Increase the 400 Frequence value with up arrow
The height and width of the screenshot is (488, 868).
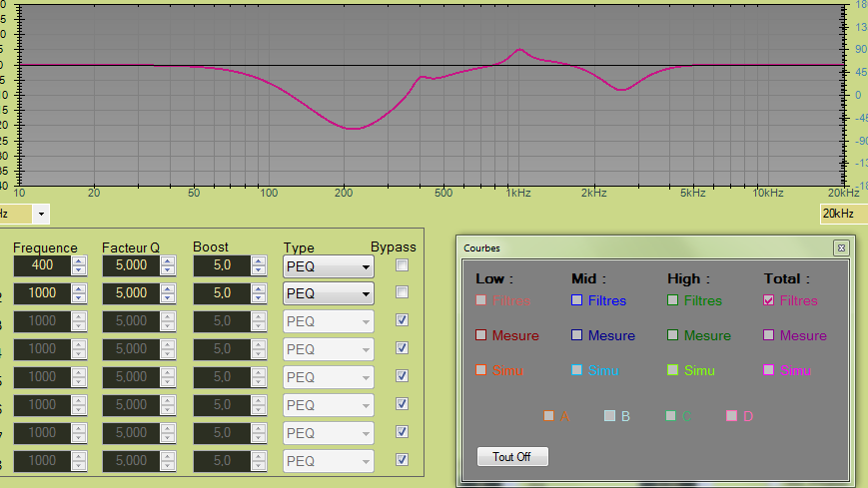(x=80, y=261)
